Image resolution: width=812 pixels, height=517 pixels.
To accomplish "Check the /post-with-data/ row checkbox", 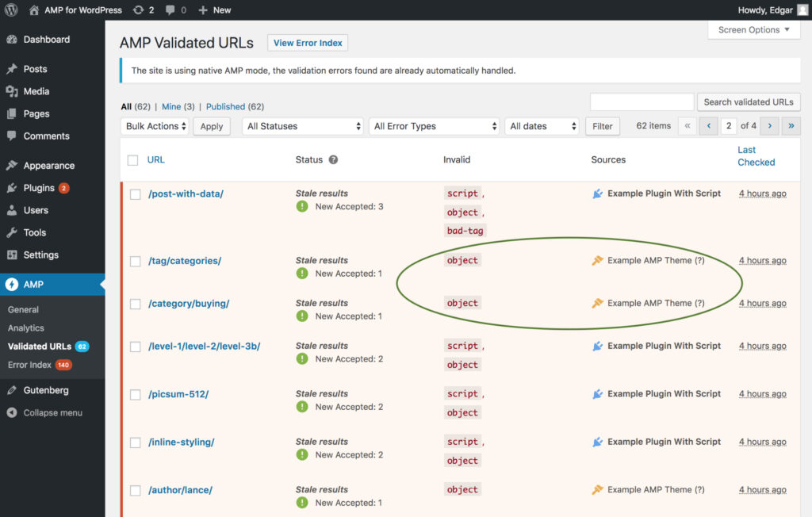I will [135, 194].
